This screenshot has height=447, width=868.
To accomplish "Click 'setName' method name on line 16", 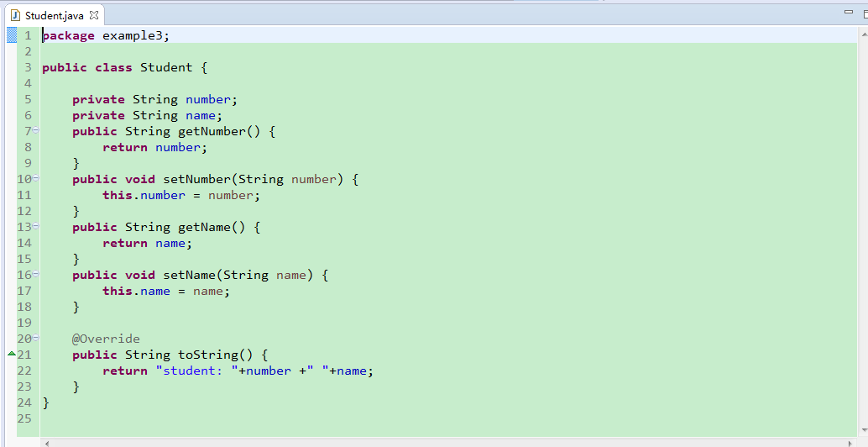I will (190, 276).
